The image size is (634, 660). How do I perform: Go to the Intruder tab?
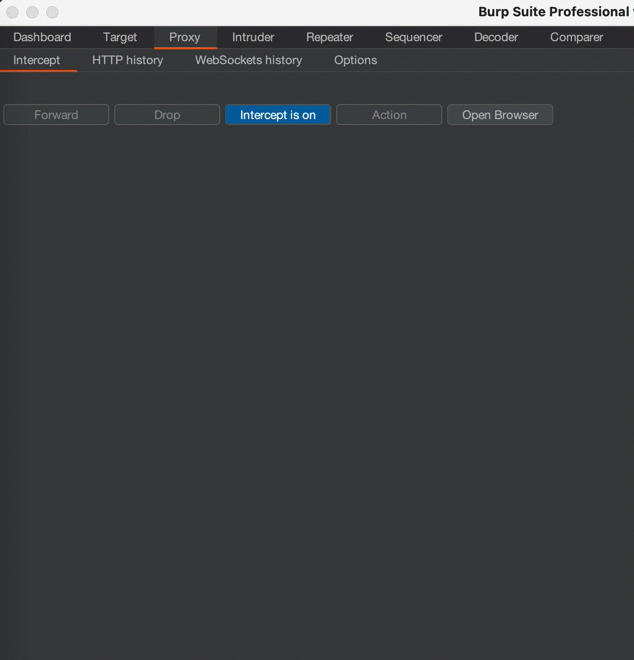click(253, 37)
